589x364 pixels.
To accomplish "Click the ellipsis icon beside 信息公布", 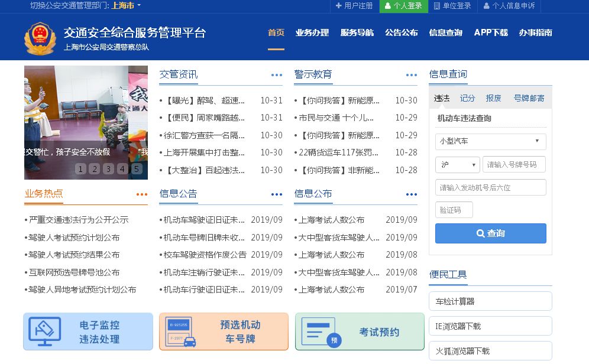I will coord(411,194).
